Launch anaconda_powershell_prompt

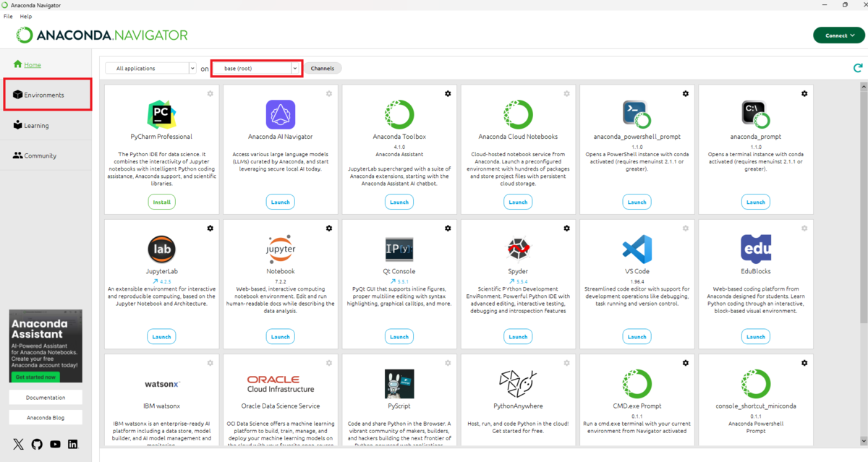tap(637, 202)
